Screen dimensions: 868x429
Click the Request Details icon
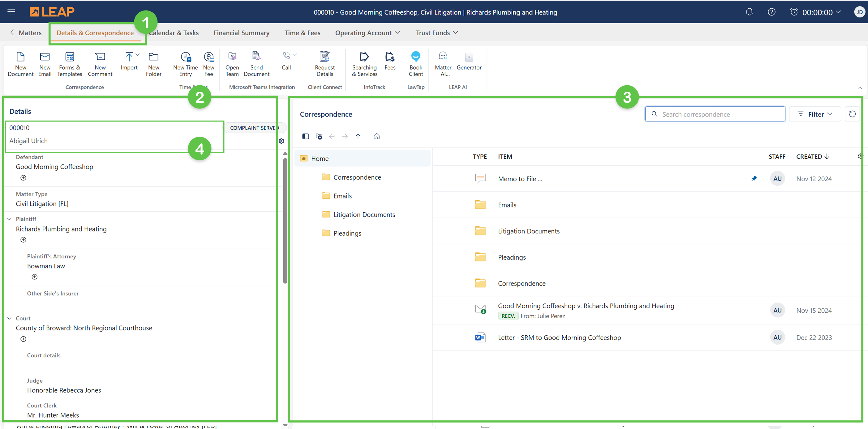pyautogui.click(x=324, y=57)
